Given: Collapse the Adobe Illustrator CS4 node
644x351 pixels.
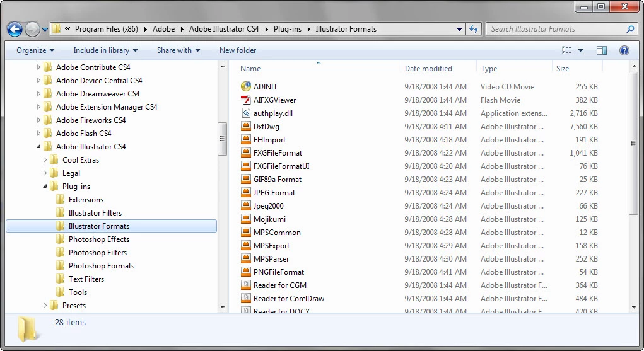Looking at the screenshot, I should pos(38,147).
